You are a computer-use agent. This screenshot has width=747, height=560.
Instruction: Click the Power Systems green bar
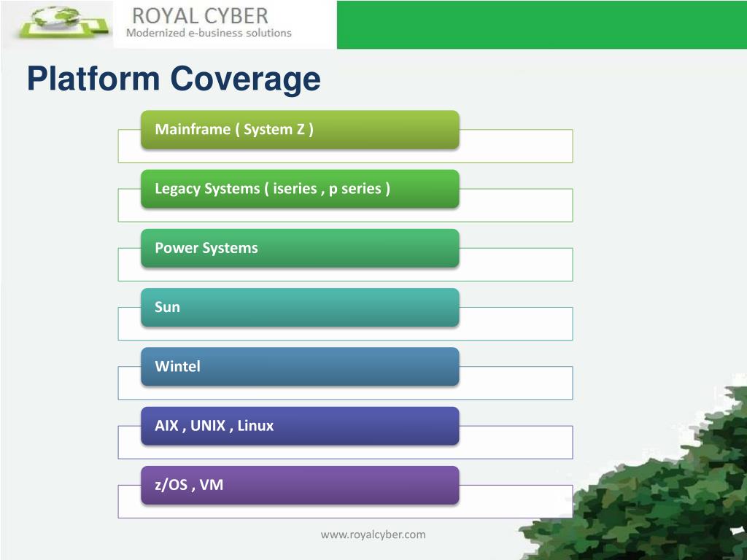(x=300, y=248)
